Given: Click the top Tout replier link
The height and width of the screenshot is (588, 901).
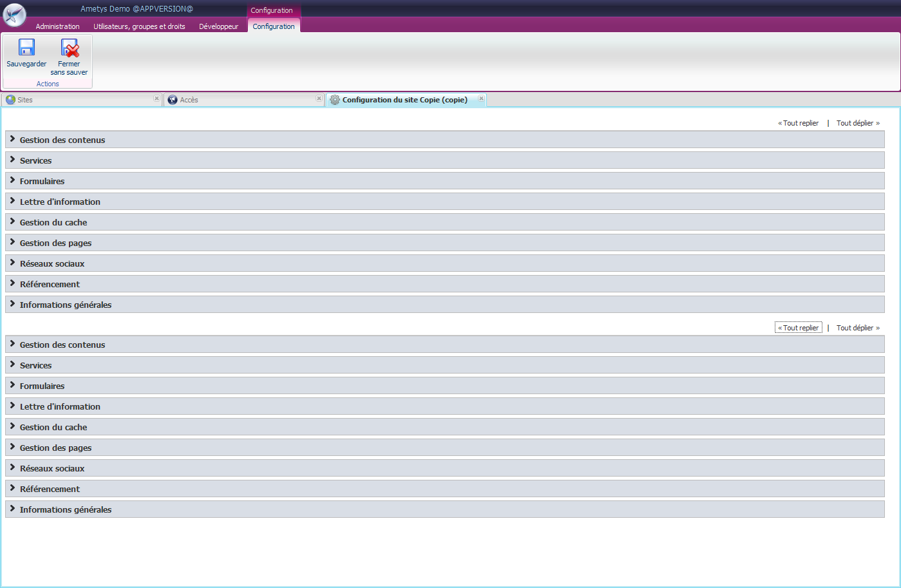Looking at the screenshot, I should click(800, 123).
